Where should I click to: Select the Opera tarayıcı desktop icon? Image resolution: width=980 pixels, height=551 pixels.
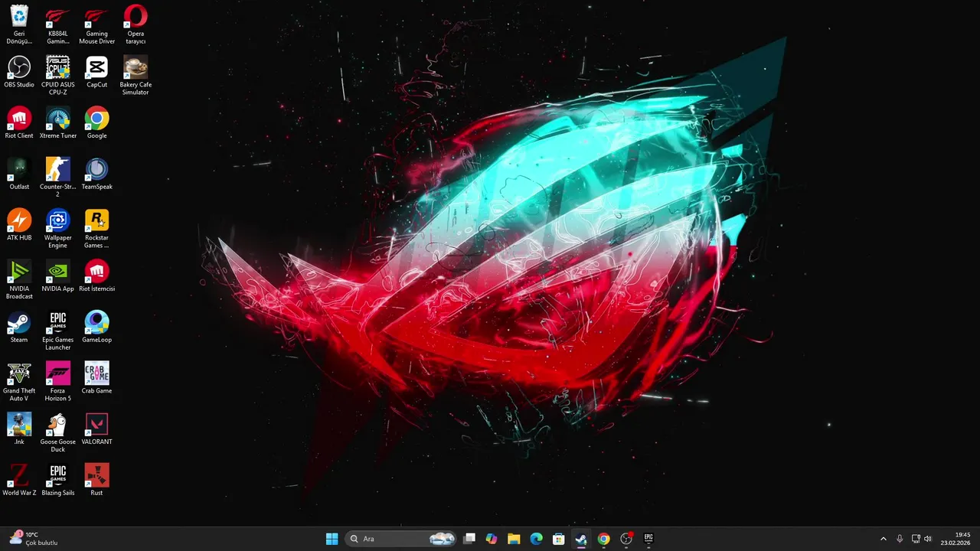tap(136, 24)
